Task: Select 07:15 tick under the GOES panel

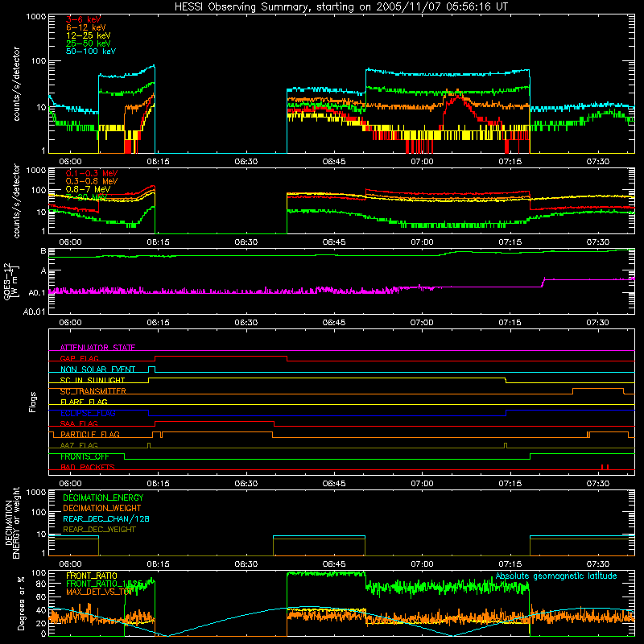Action: click(510, 323)
